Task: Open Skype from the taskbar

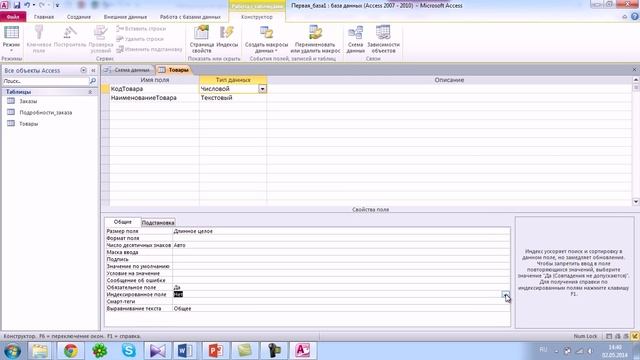Action: coord(129,351)
